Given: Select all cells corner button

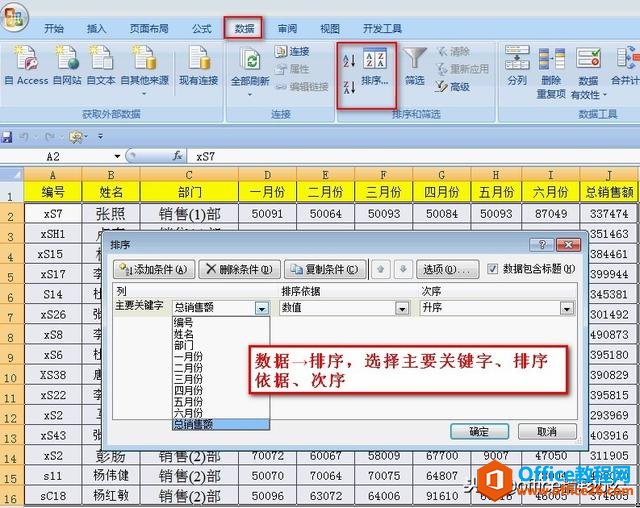Looking at the screenshot, I should (11, 175).
